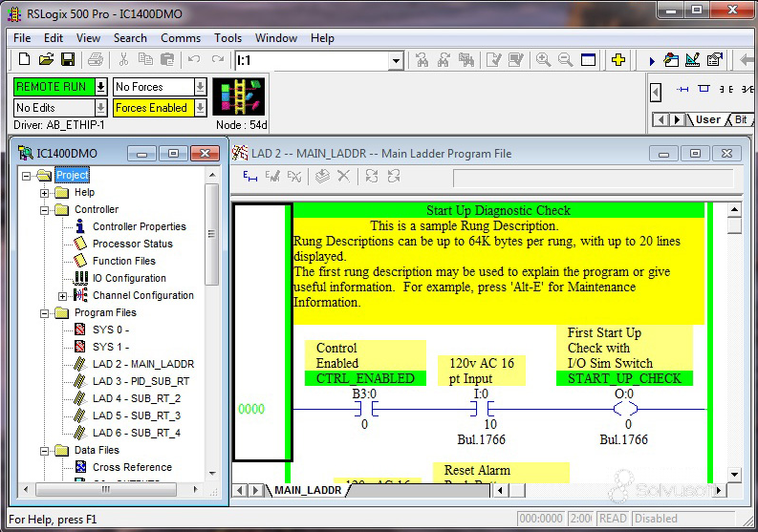Open Function Files in the project tree
Viewport: 758px width, 532px height.
coord(123,261)
